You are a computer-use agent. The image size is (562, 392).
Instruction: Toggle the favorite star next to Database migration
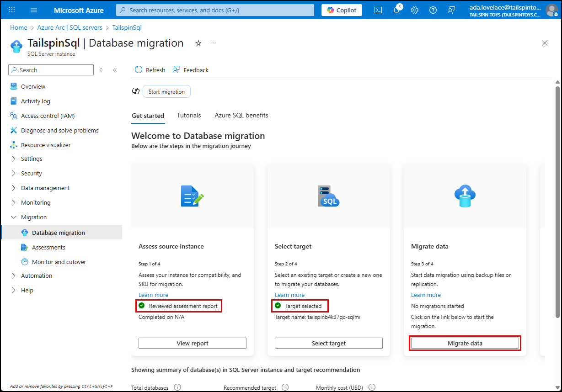[198, 43]
